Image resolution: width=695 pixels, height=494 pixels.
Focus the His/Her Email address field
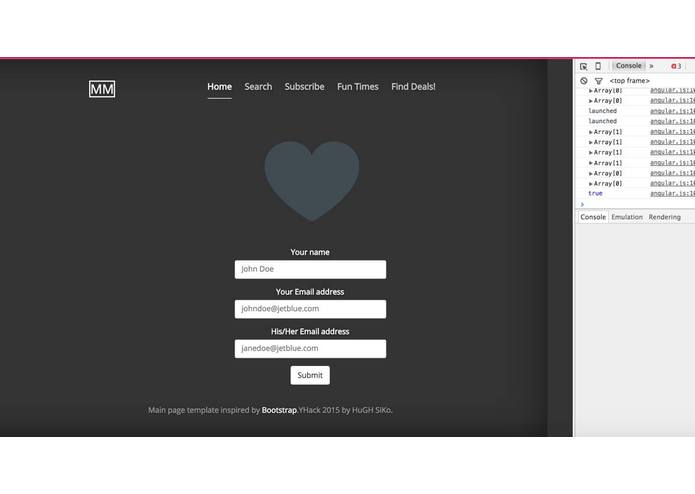click(310, 349)
